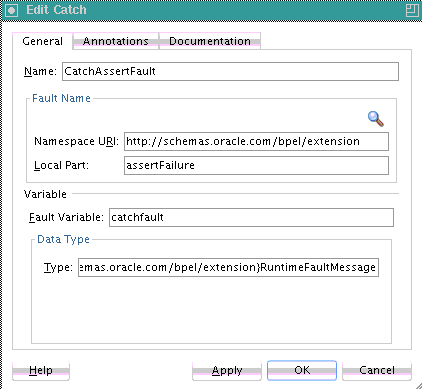The image size is (422, 389).
Task: Focus the Type field showing RuntimeFaultMessage
Action: point(228,267)
